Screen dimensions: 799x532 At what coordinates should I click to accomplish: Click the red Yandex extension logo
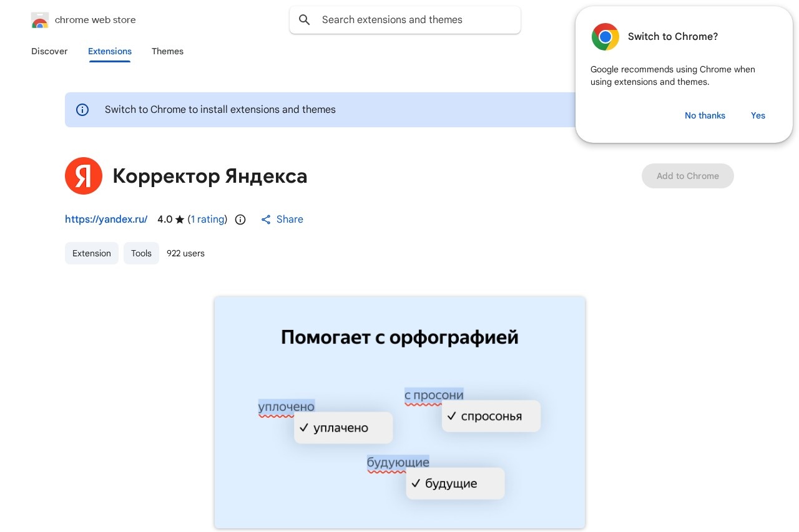click(x=84, y=176)
